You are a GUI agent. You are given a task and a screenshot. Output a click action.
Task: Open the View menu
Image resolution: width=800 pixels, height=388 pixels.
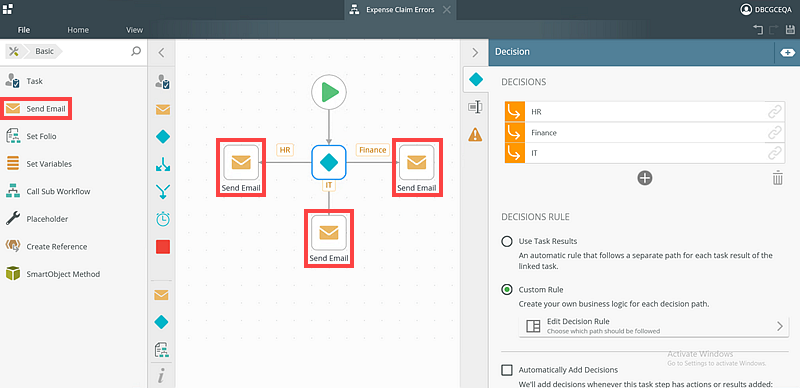(135, 30)
